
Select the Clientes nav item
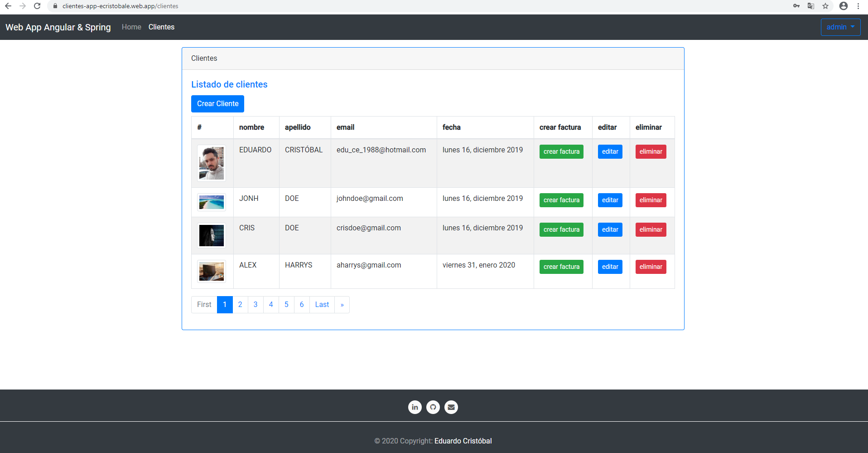tap(161, 27)
